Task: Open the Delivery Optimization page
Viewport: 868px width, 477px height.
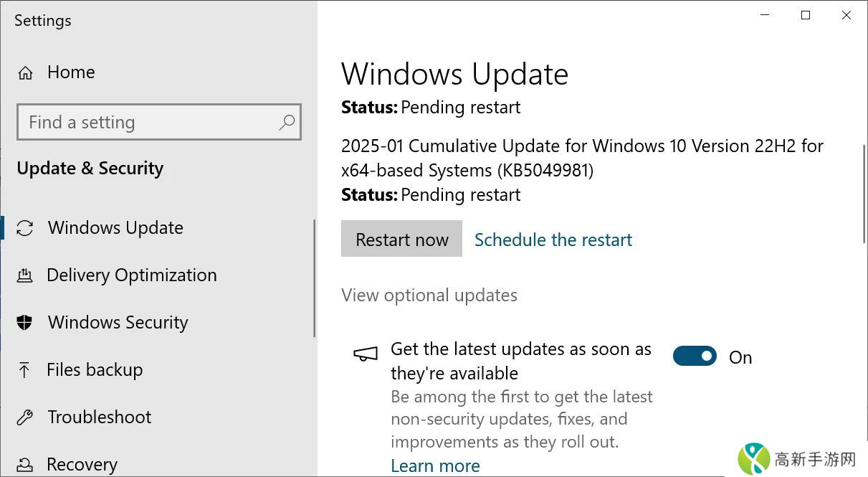Action: (131, 275)
